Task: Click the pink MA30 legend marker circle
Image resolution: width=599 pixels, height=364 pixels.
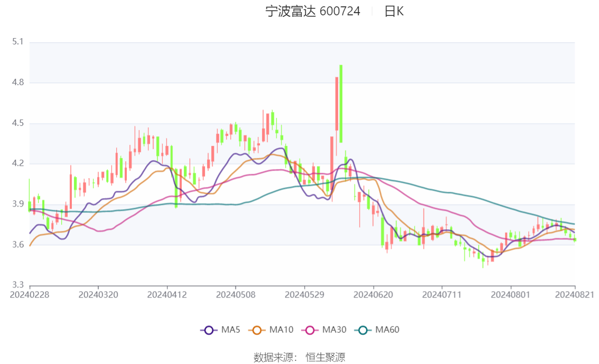Action: [x=310, y=330]
